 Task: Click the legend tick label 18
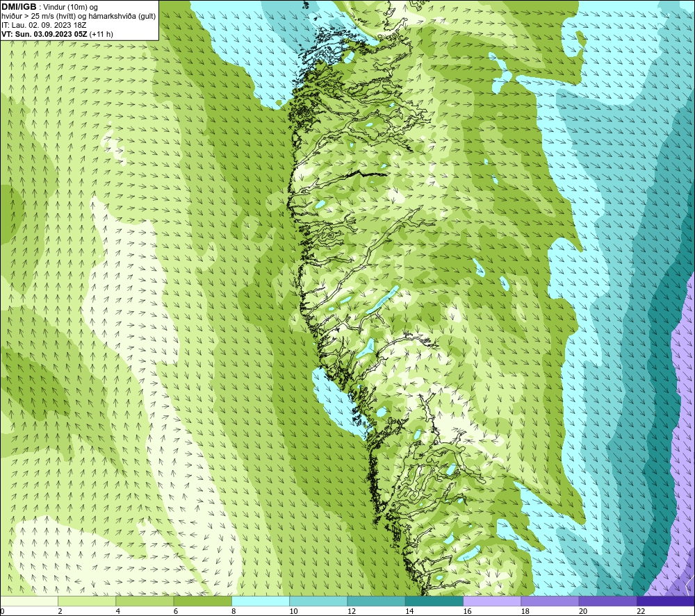tap(525, 611)
